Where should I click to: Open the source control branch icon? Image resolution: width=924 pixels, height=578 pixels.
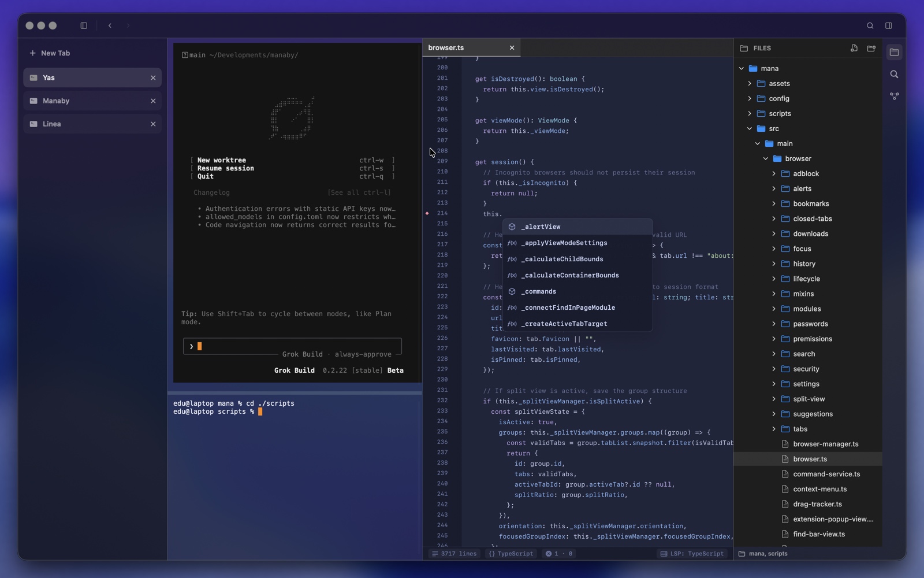pos(894,96)
